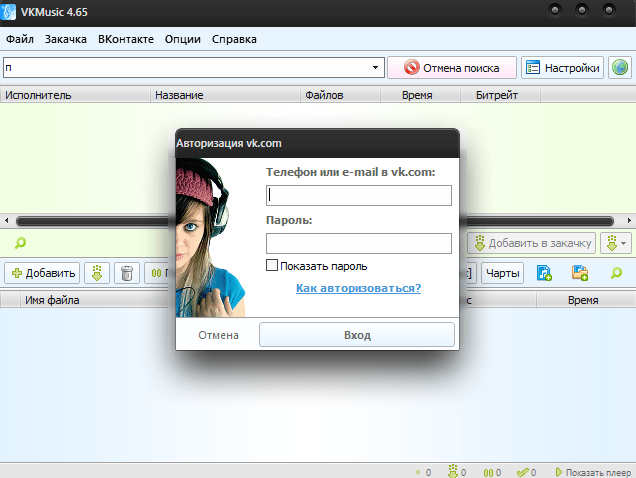The height and width of the screenshot is (478, 636).
Task: Sort by Время column in search results
Action: [420, 95]
